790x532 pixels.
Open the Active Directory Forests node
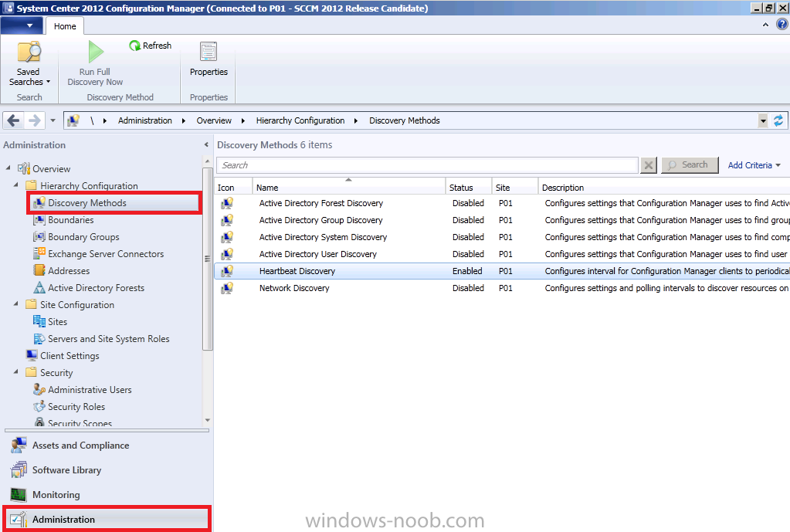point(97,288)
